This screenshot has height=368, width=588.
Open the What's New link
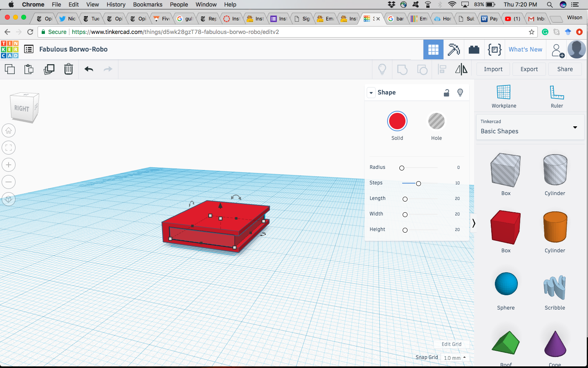pyautogui.click(x=526, y=49)
